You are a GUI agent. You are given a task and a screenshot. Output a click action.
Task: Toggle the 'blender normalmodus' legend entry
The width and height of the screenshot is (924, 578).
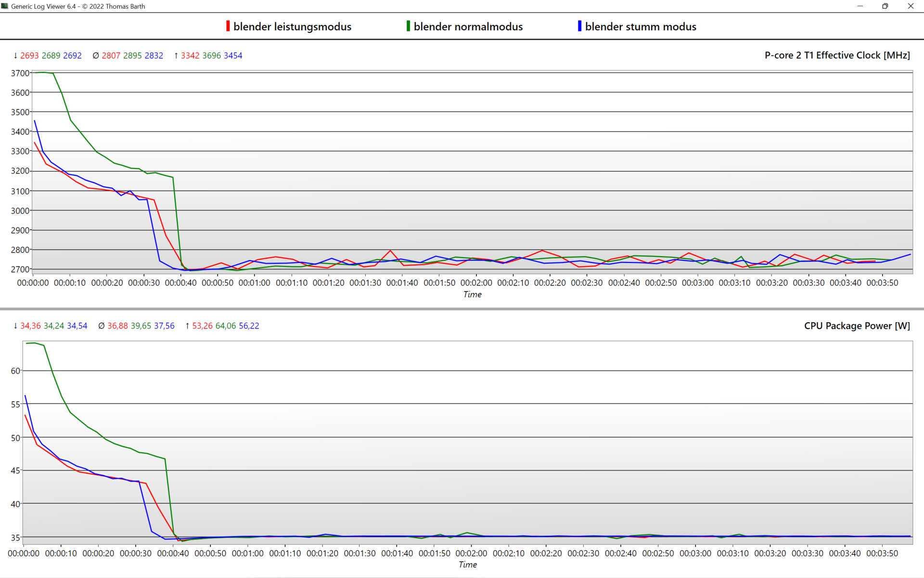(468, 27)
